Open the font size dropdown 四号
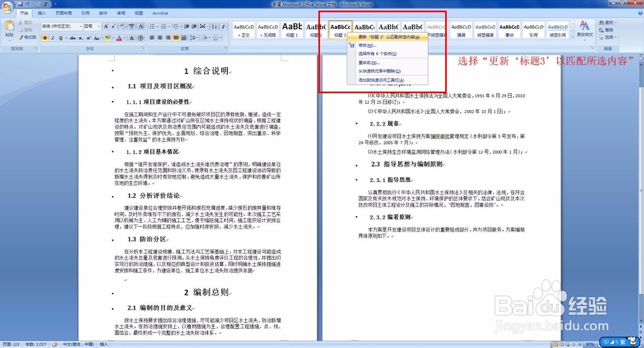Screen dimensions: 644x348 99,26
